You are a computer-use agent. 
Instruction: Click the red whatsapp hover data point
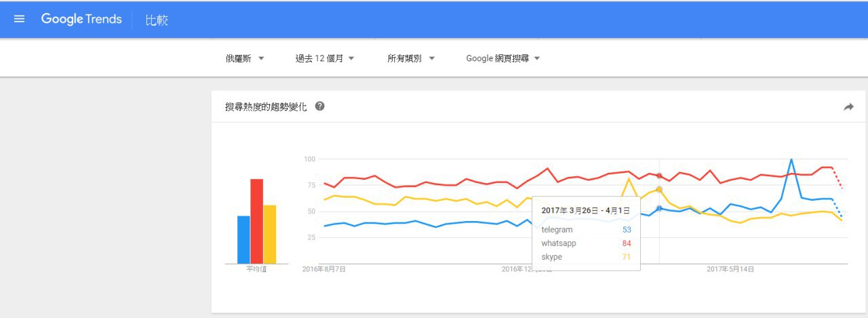pos(659,176)
